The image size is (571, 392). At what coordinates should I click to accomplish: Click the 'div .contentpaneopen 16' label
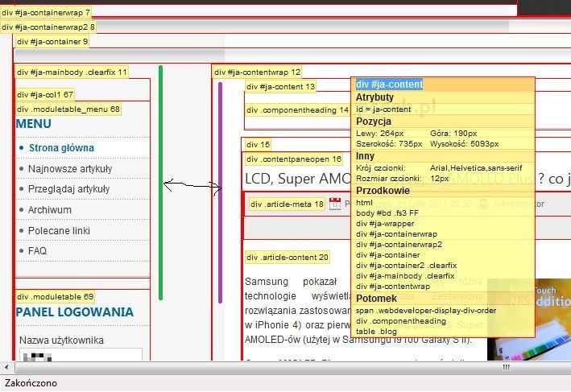tap(293, 159)
